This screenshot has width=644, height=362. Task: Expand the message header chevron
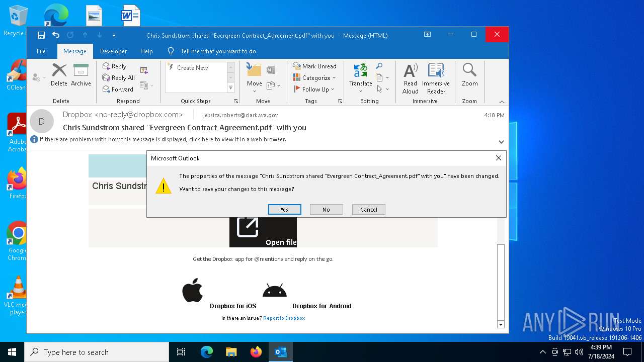pyautogui.click(x=501, y=142)
